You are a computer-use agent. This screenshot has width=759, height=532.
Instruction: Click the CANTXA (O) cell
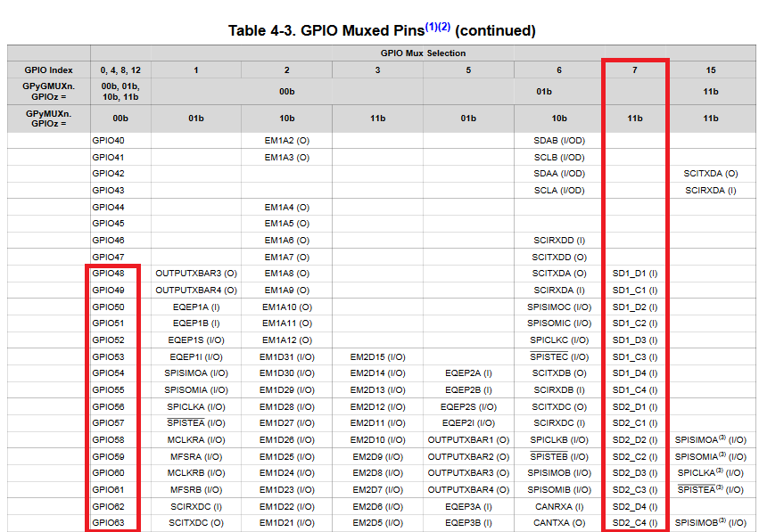point(559,522)
